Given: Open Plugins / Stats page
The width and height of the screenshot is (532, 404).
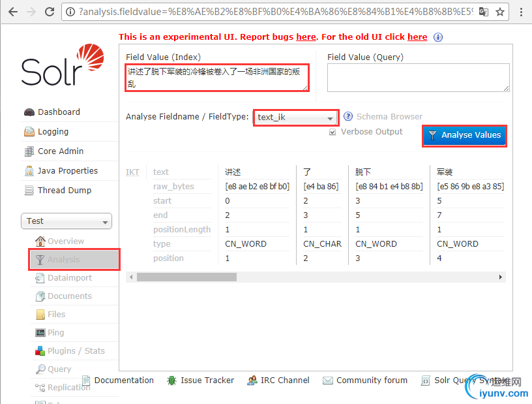Looking at the screenshot, I should (76, 350).
